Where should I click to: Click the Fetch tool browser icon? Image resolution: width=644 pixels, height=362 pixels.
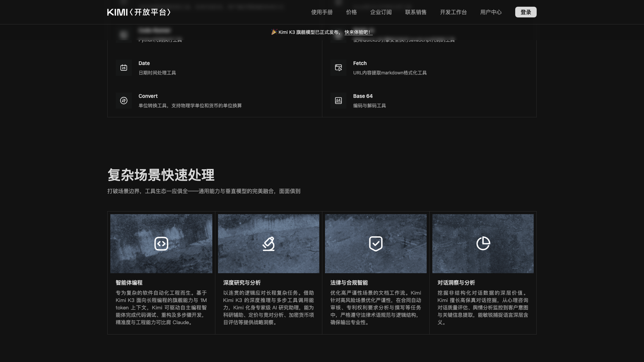coord(338,68)
